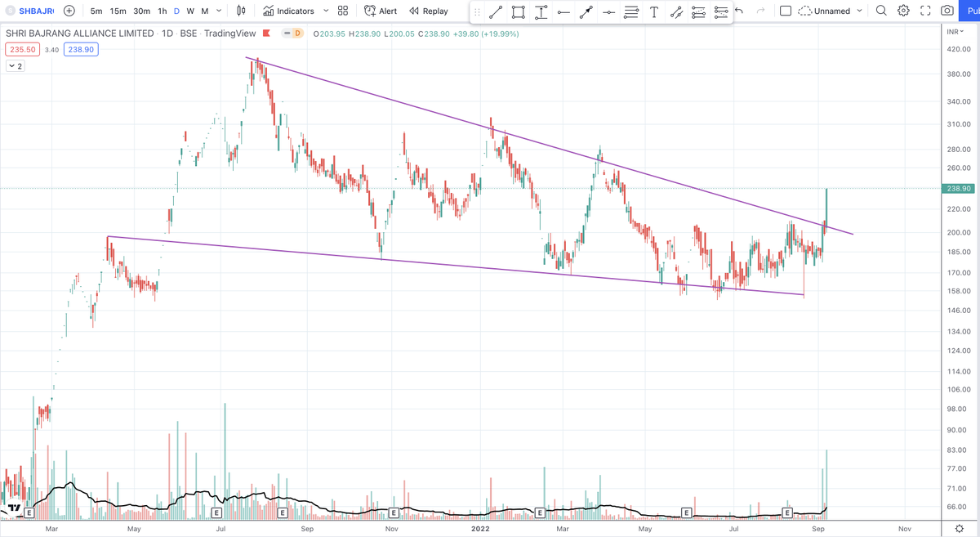Open the earnings E marker near July 2021

216,513
